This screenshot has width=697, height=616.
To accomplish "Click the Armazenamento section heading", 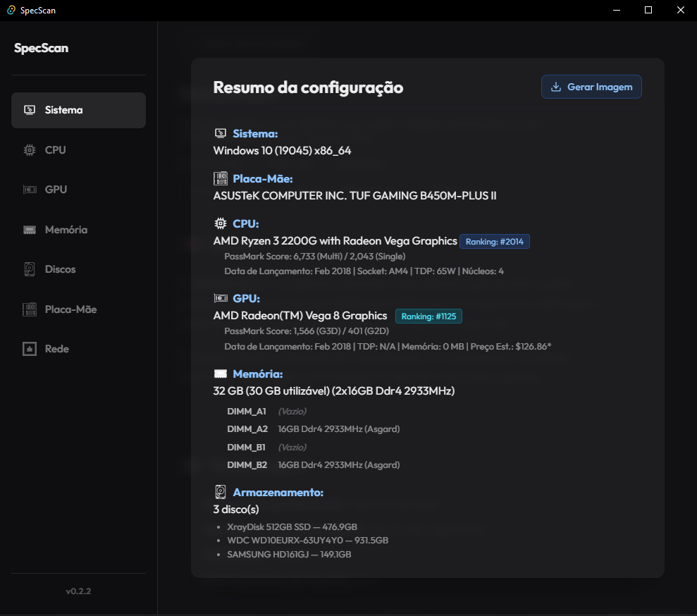I will (x=278, y=492).
